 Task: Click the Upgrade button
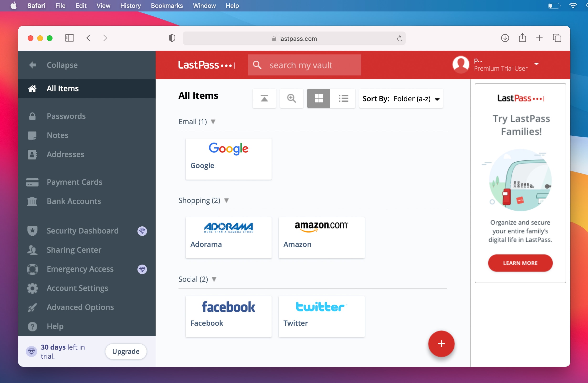(126, 351)
